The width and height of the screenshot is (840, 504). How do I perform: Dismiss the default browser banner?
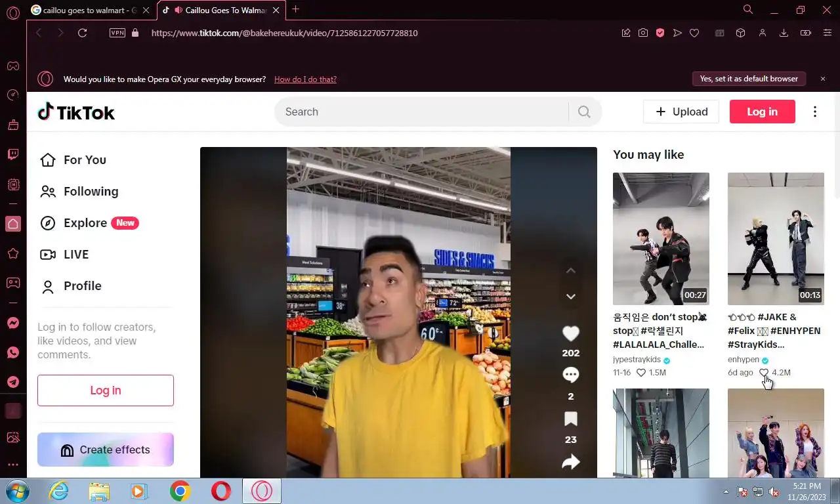(823, 79)
